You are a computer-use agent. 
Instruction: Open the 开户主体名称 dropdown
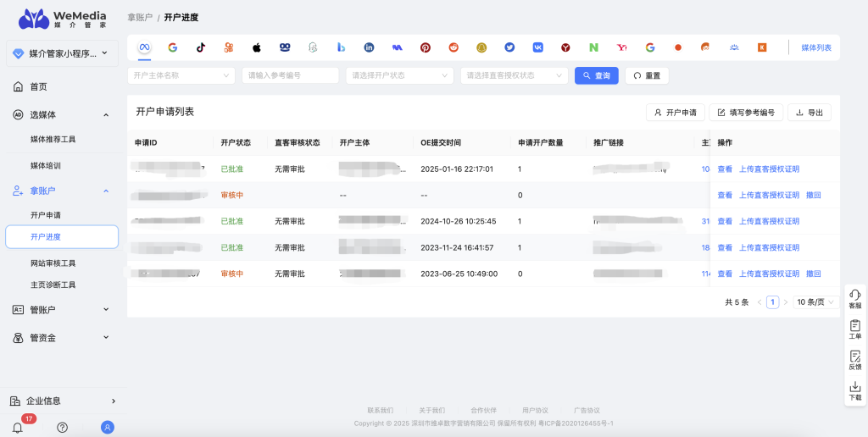pyautogui.click(x=181, y=75)
